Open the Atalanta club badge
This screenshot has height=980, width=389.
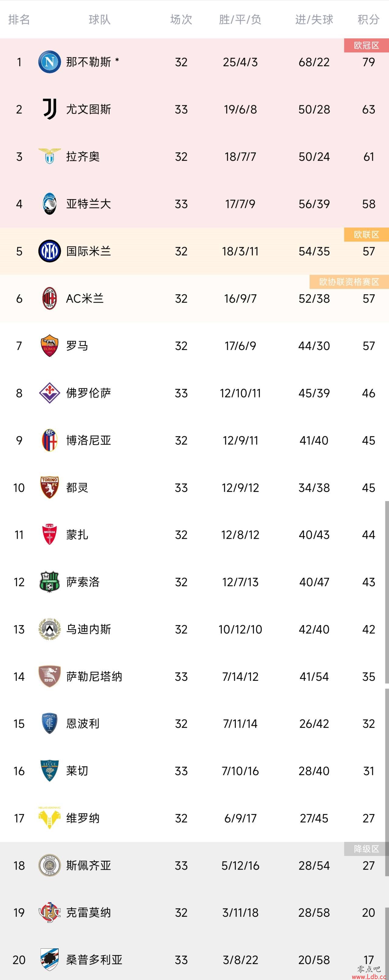(x=50, y=204)
